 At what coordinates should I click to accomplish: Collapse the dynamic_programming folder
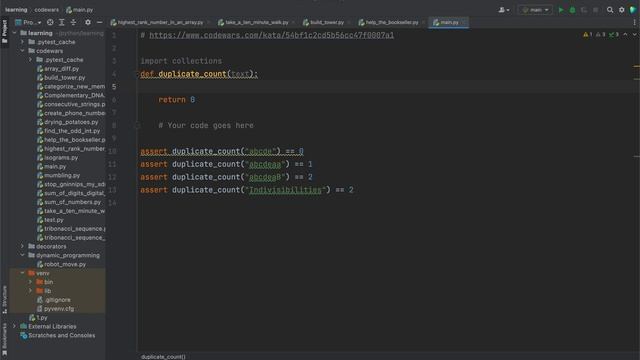pos(22,256)
